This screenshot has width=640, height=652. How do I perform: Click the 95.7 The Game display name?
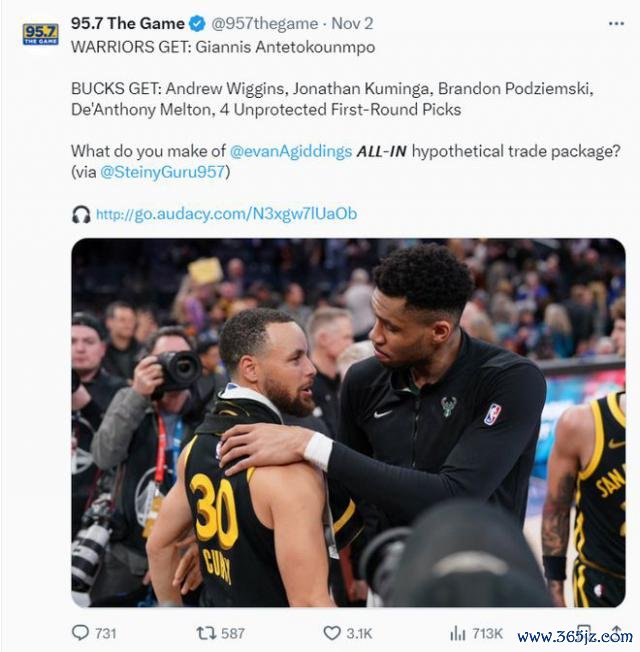pos(128,23)
